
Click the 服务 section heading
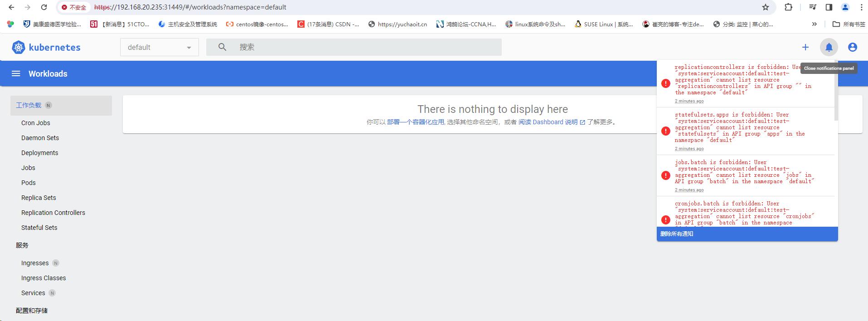click(22, 245)
